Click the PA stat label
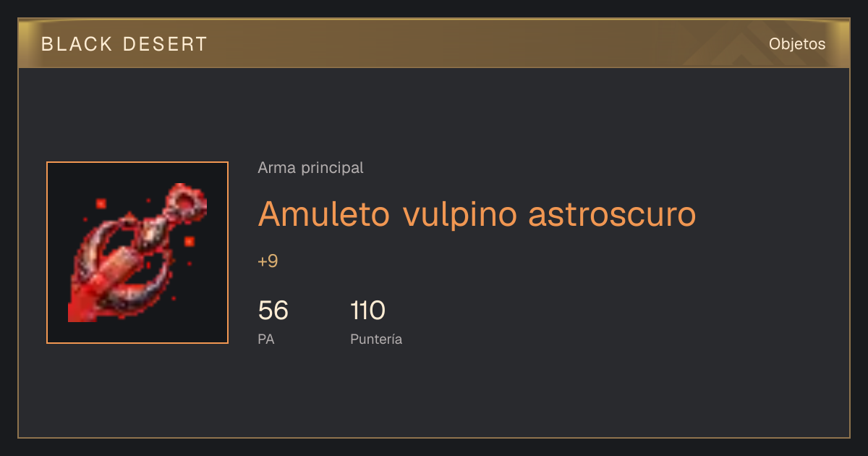Screen dimensions: 868x456 265,339
